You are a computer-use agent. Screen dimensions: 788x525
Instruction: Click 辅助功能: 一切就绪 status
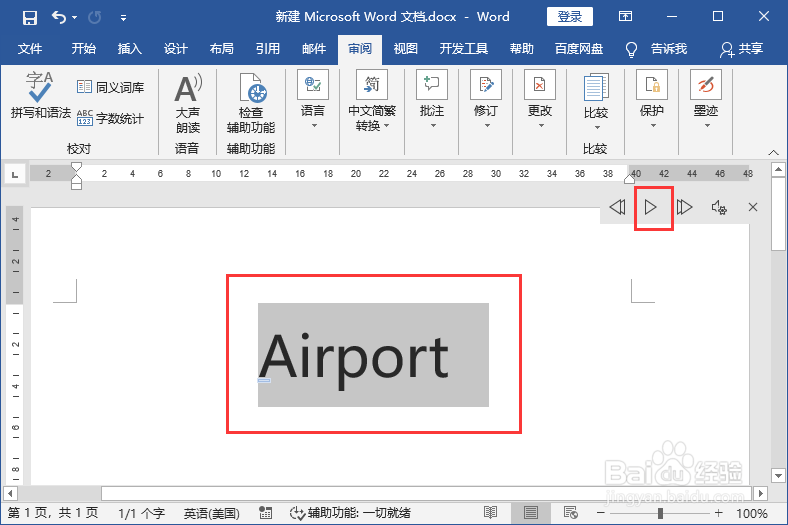click(x=351, y=513)
